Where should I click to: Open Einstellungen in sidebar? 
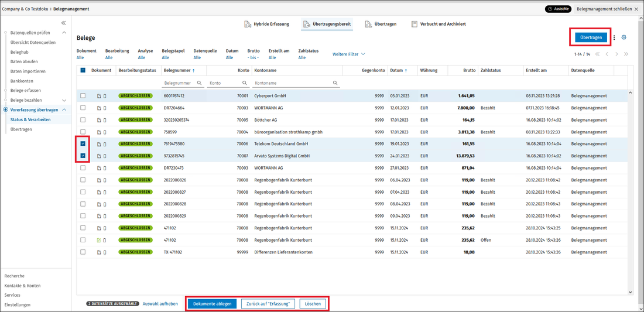pos(17,304)
